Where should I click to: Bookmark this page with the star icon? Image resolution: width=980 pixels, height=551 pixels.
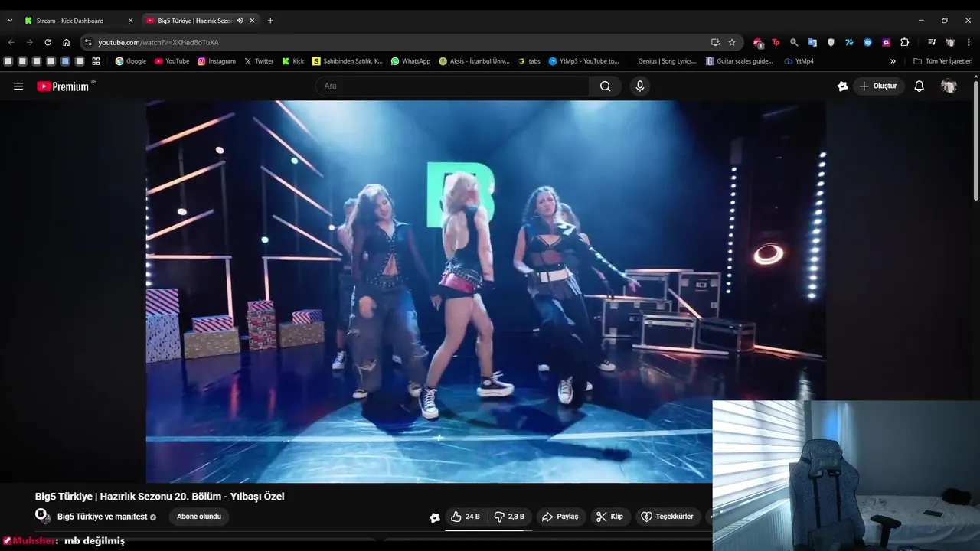pos(732,42)
